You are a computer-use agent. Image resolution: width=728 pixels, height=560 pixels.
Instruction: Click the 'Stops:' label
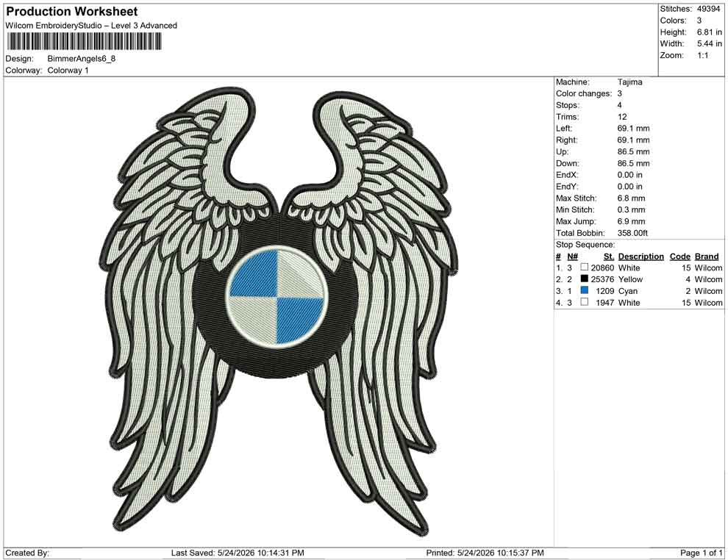(568, 105)
